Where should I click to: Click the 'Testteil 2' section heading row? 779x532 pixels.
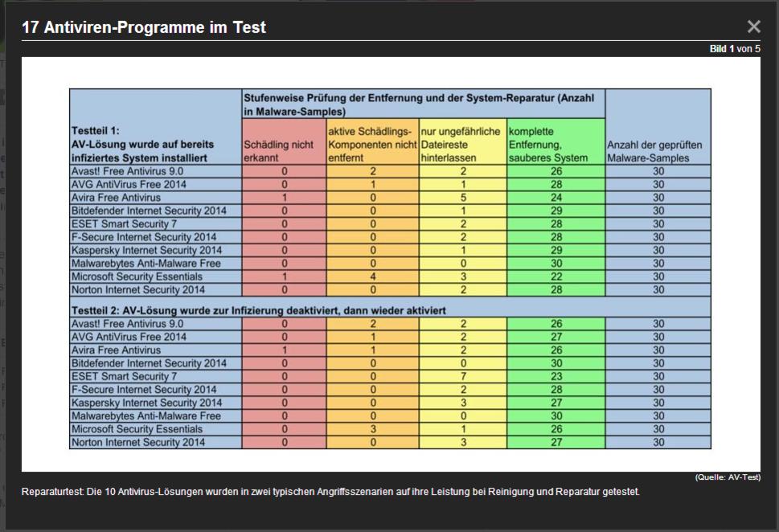pos(390,307)
